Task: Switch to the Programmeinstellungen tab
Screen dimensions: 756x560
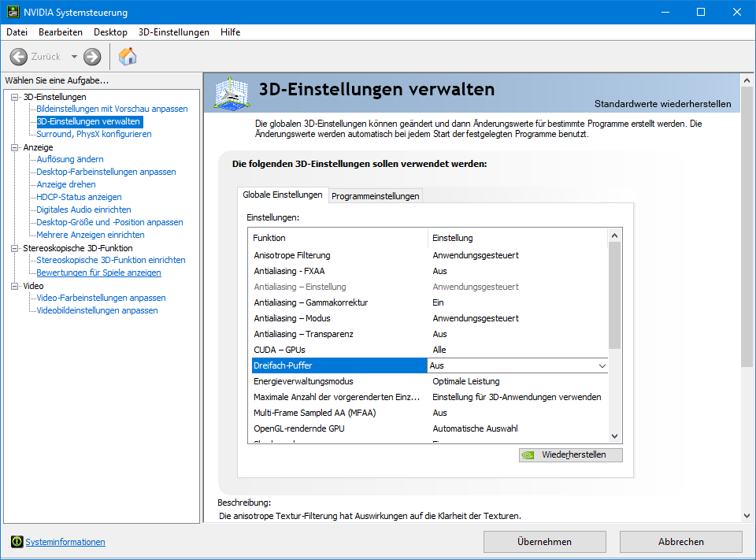Action: (x=375, y=196)
